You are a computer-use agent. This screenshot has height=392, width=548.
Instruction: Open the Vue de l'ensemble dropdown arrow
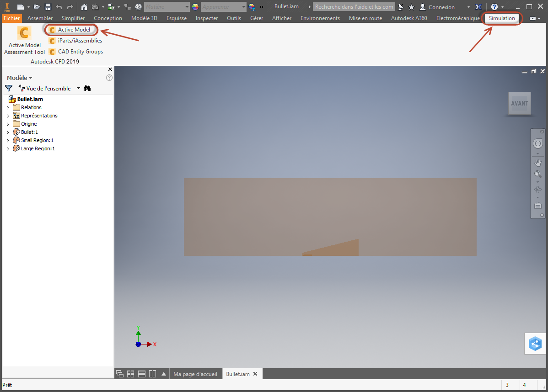pyautogui.click(x=78, y=88)
